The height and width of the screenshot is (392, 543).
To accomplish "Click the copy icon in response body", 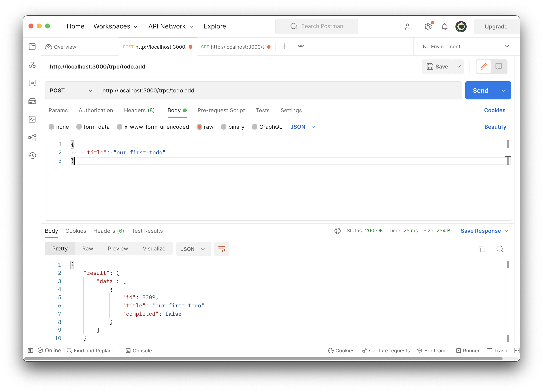I will [482, 249].
